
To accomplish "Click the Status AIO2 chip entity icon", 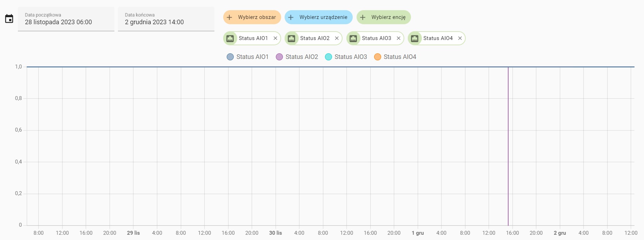I will coord(292,39).
